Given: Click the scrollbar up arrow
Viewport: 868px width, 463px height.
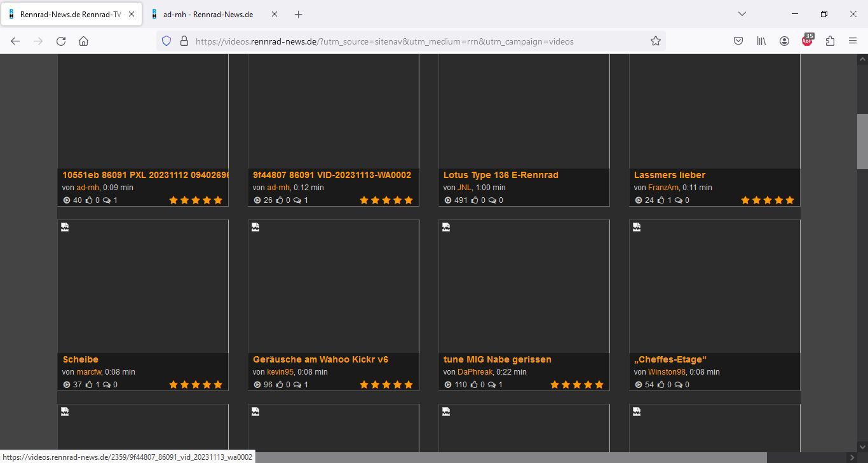Looking at the screenshot, I should click(x=862, y=60).
